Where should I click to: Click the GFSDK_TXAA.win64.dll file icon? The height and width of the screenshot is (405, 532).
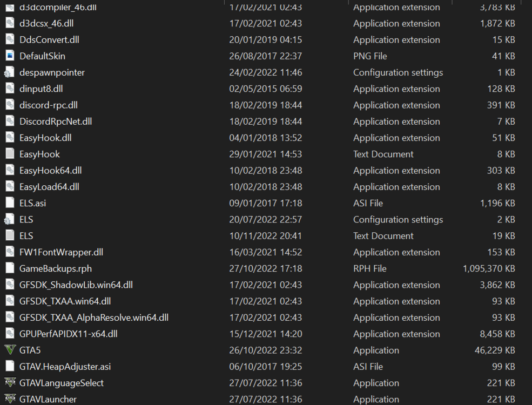pyautogui.click(x=10, y=301)
